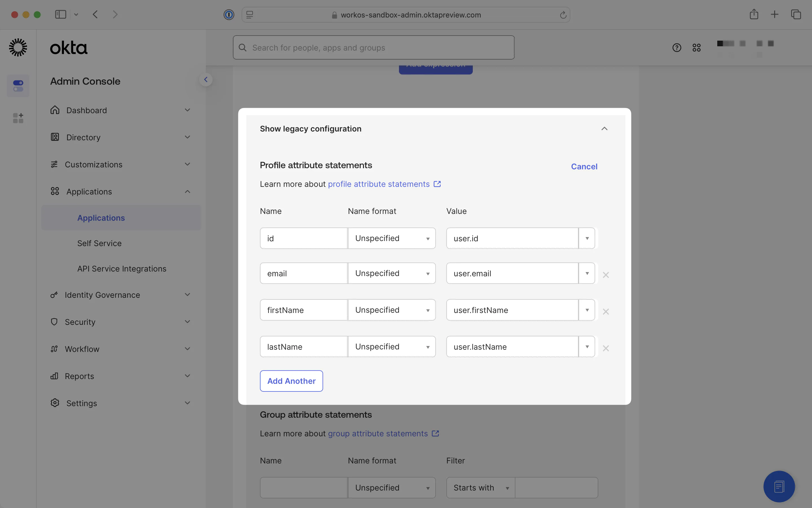The width and height of the screenshot is (812, 508).
Task: Open the Settings menu item
Action: (x=121, y=403)
